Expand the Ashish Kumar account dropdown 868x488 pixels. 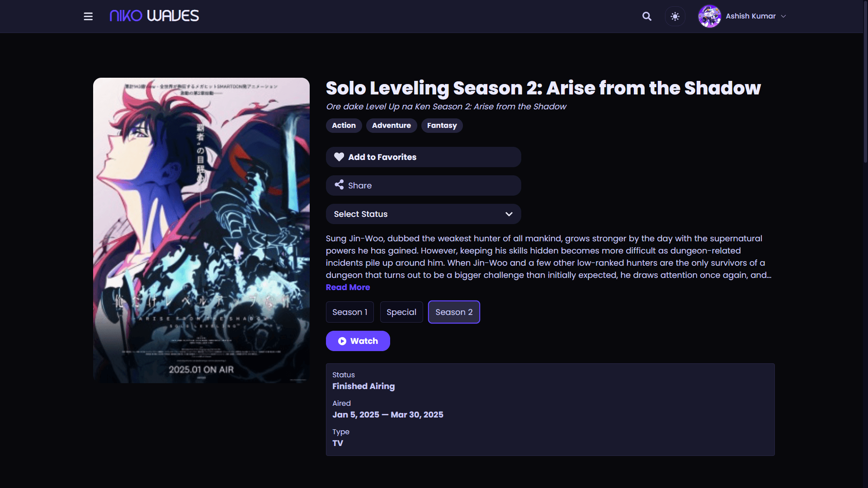(783, 16)
